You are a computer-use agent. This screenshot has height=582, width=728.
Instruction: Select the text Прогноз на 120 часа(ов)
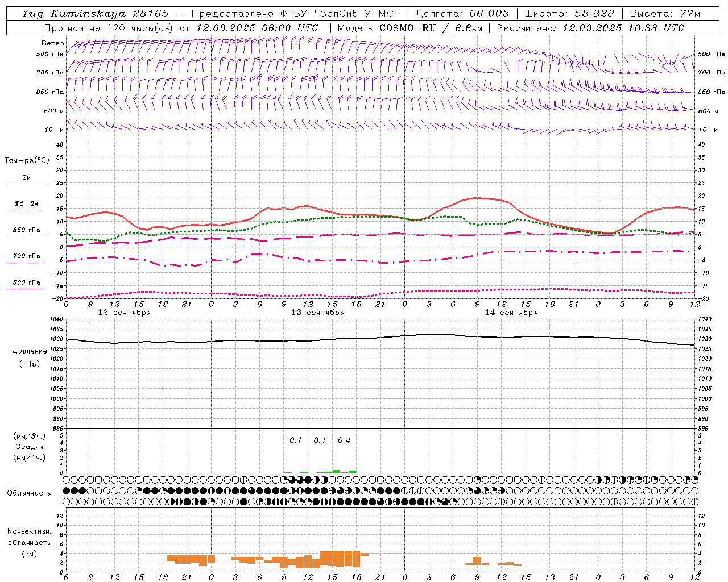coord(109,28)
